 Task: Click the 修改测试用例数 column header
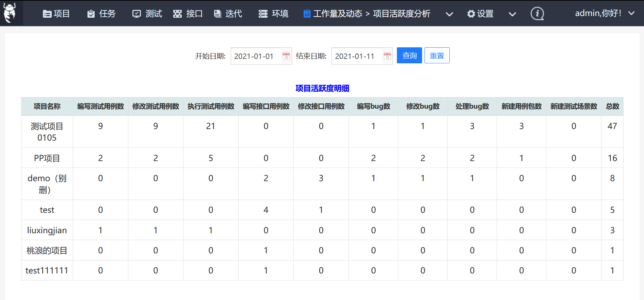coord(156,106)
